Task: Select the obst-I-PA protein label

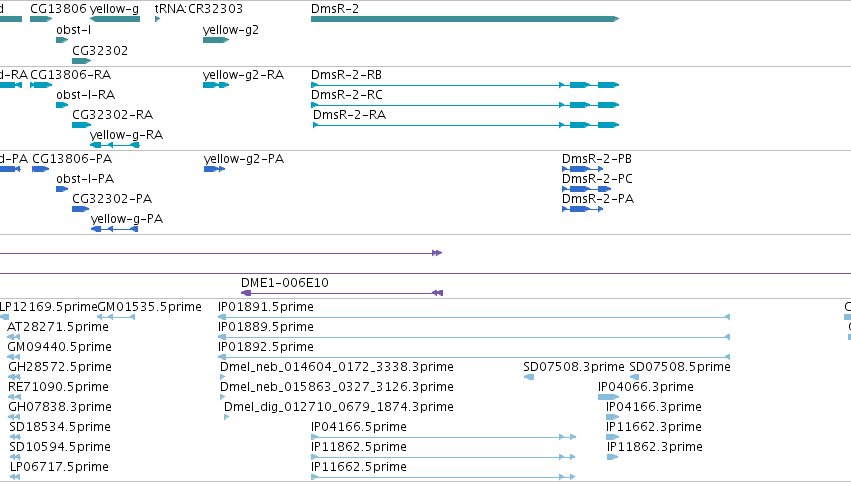Action: (85, 179)
